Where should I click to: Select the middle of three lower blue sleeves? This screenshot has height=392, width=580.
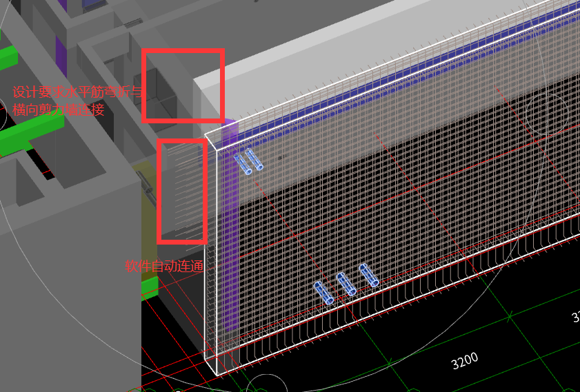[x=346, y=284]
